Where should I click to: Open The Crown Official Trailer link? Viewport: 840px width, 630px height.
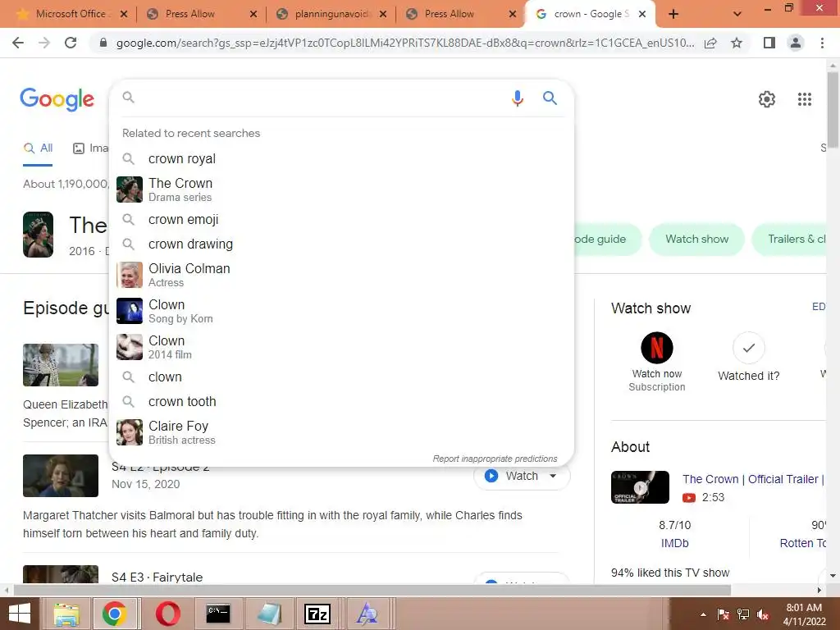pyautogui.click(x=753, y=479)
